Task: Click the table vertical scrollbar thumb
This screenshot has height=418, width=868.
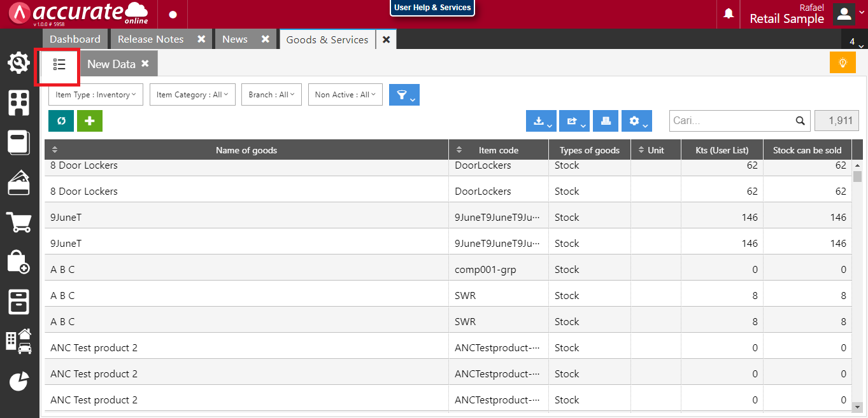Action: 858,176
